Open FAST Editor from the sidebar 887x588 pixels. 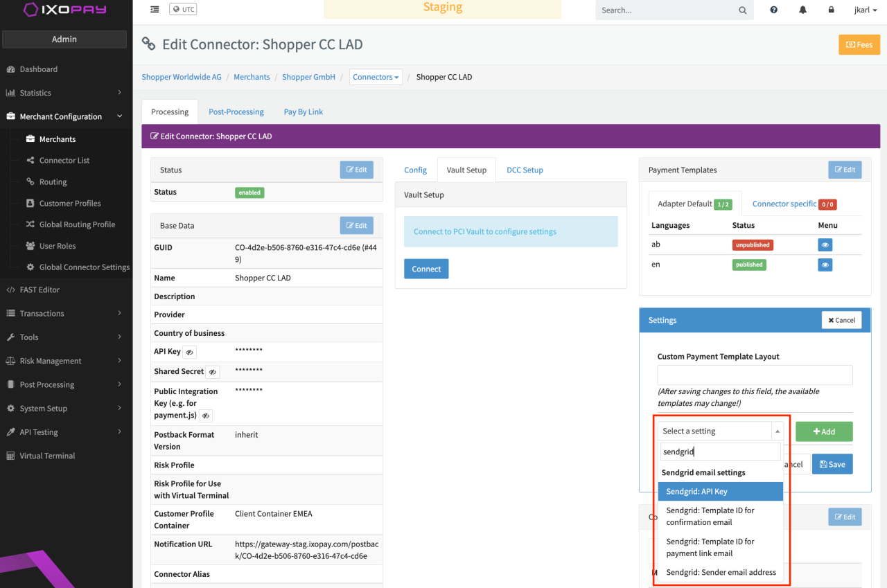(x=39, y=289)
